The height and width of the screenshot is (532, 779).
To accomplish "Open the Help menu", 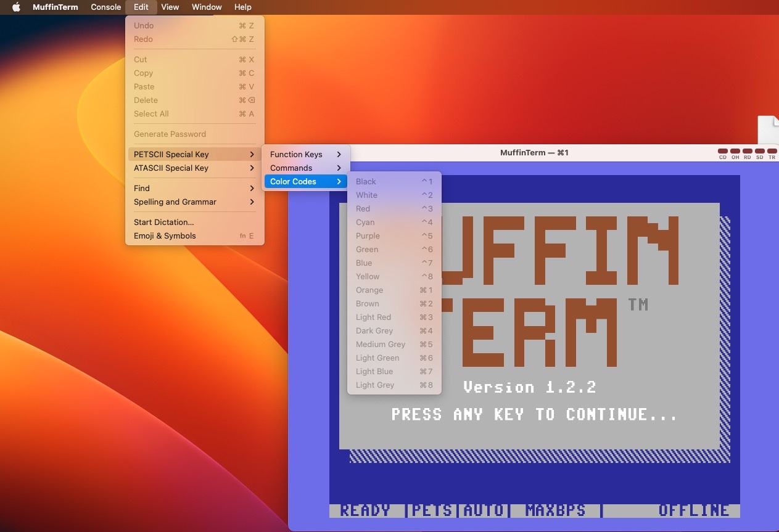I will (x=243, y=7).
